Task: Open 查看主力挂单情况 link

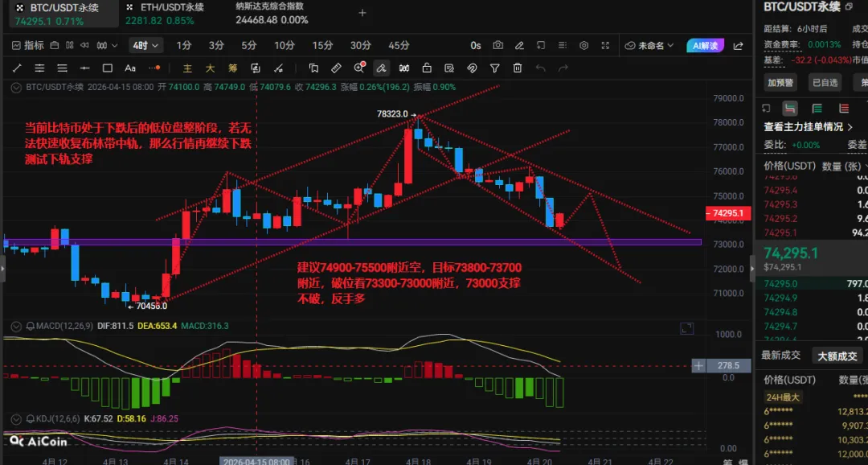Action: pyautogui.click(x=808, y=127)
